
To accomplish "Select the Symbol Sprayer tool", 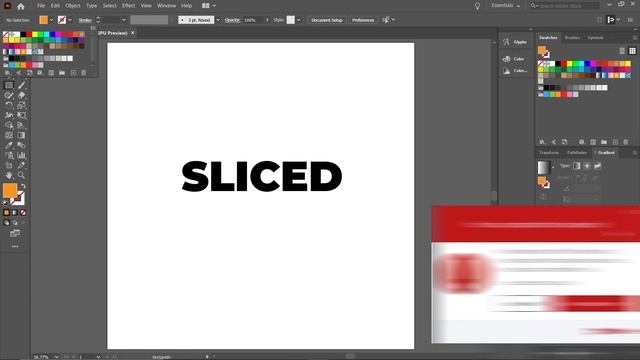I will click(x=9, y=156).
